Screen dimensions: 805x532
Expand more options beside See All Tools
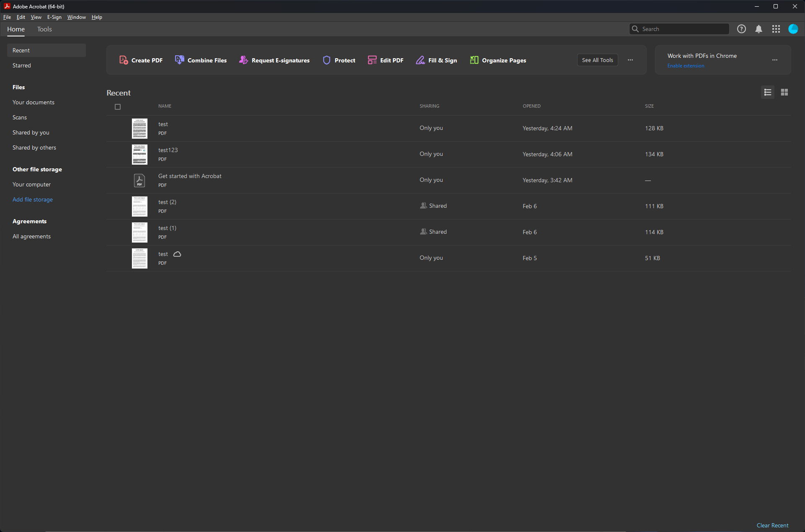(630, 60)
